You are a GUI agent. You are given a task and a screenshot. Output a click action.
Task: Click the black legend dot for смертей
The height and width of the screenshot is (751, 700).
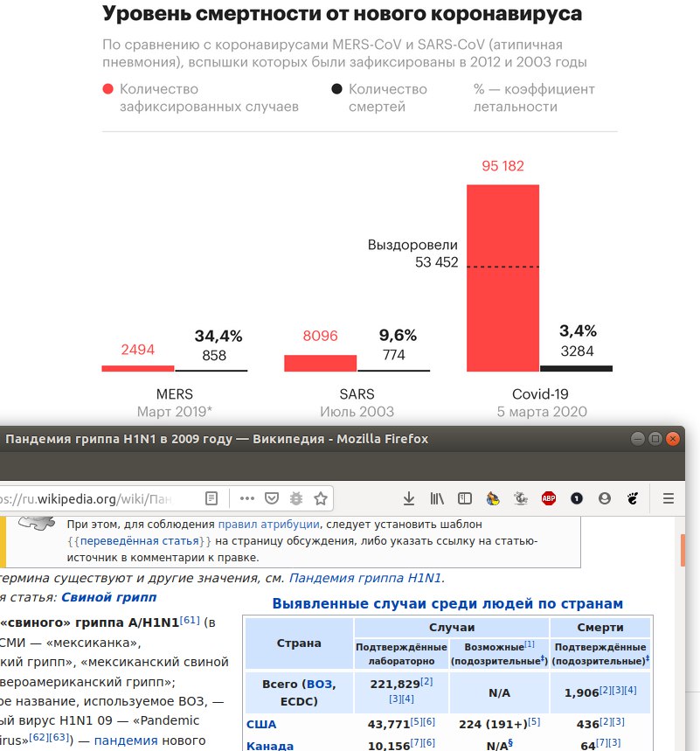click(336, 89)
